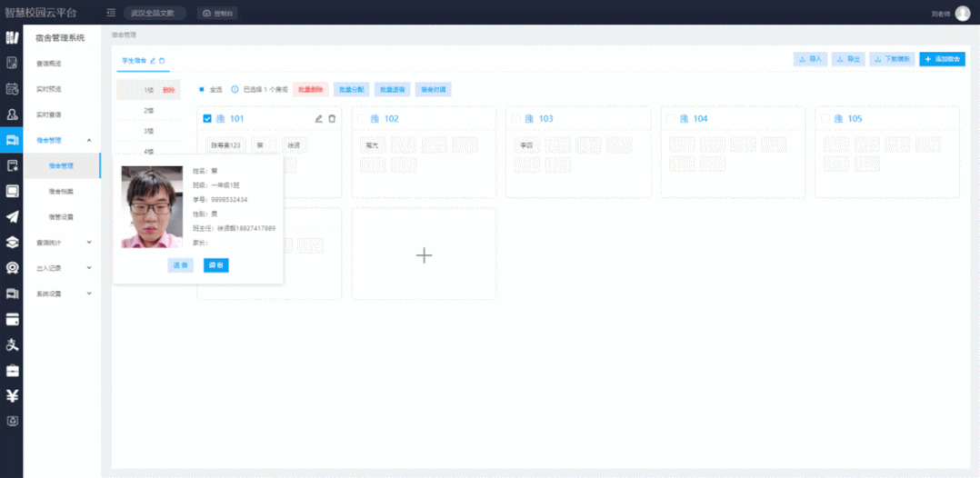This screenshot has height=478, width=980.
Task: Click the 添加宿舍 add dormitory button
Action: point(943,59)
